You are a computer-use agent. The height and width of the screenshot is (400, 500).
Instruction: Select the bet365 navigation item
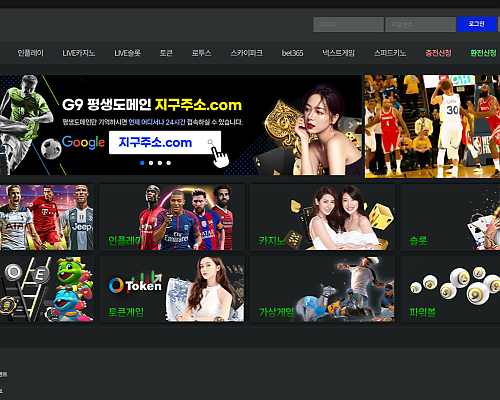click(292, 53)
